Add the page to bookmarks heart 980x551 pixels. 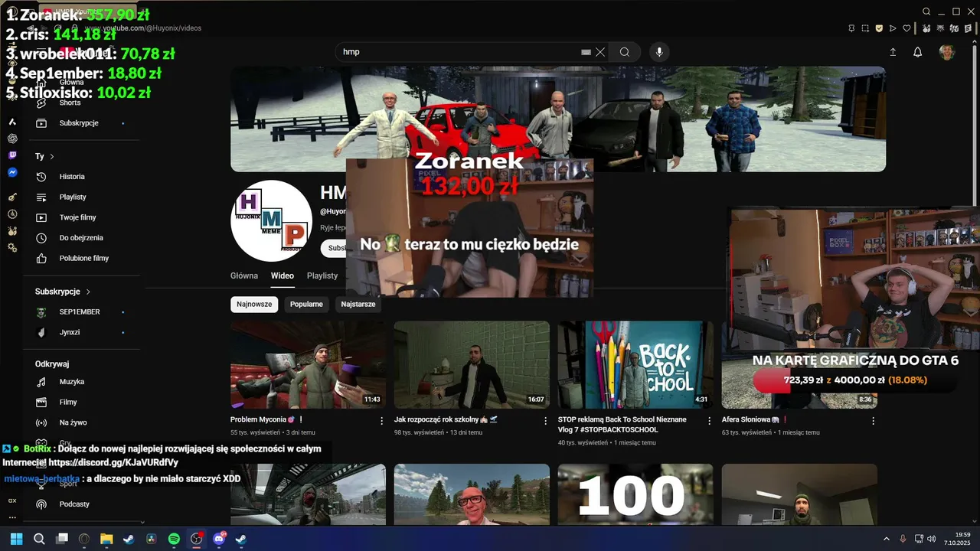tap(907, 28)
